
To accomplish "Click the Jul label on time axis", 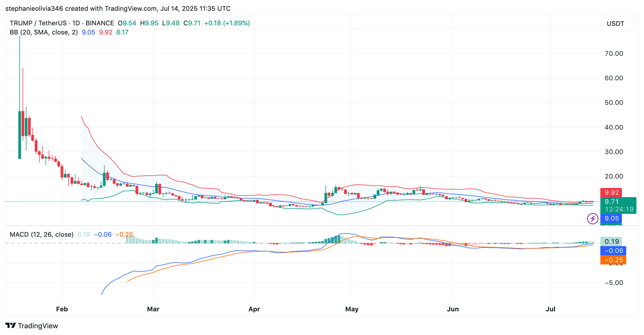I will click(x=550, y=309).
